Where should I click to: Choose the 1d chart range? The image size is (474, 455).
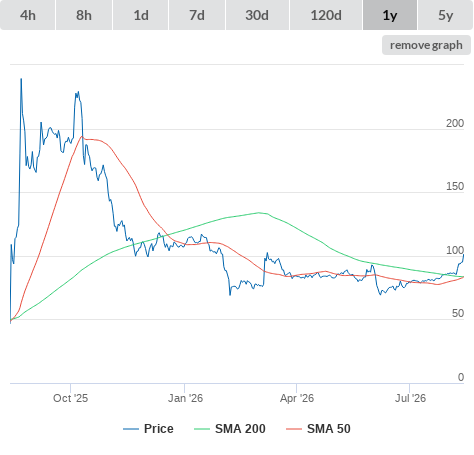coord(141,15)
